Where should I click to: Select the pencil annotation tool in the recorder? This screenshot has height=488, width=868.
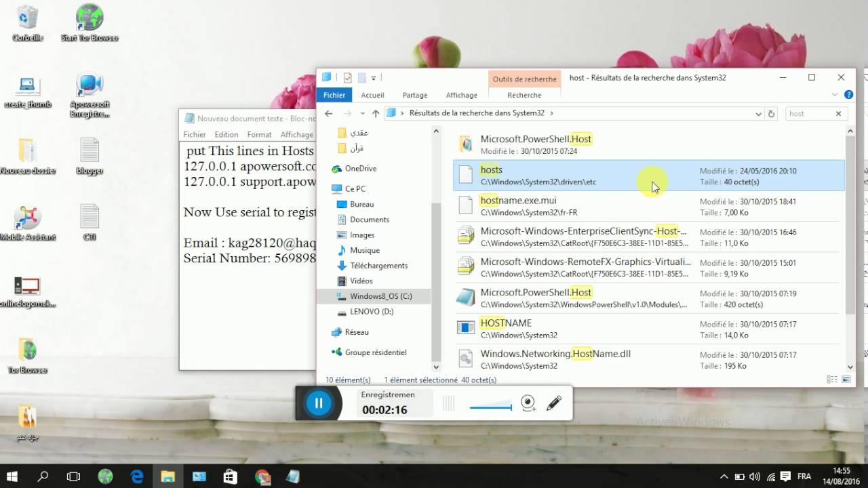point(554,403)
